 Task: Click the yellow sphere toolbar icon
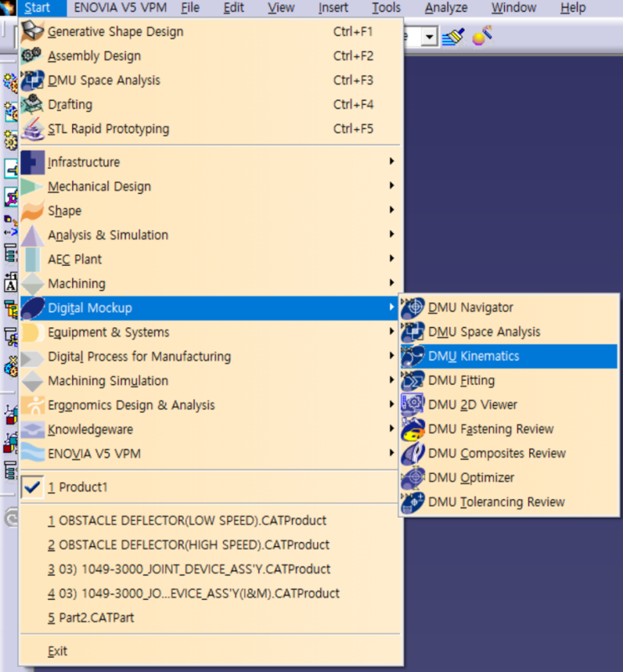[x=481, y=36]
